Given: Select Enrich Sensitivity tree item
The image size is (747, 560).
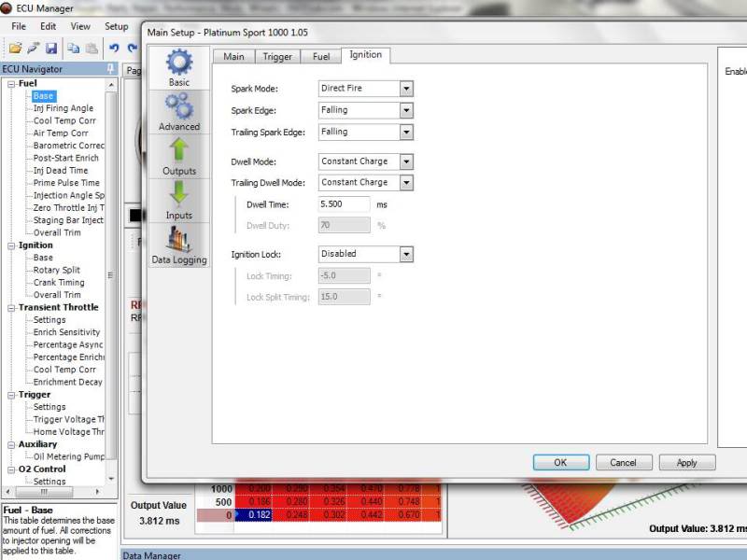Looking at the screenshot, I should point(66,332).
